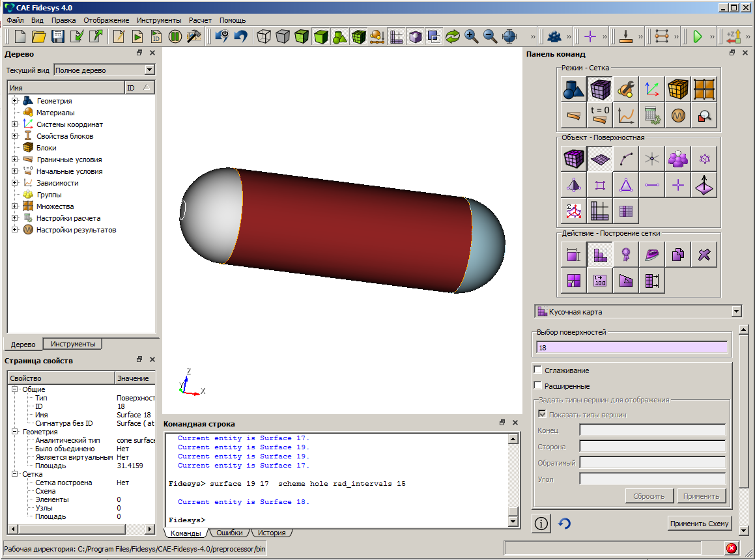This screenshot has width=755, height=560.
Task: Expand the Граничные условия tree node
Action: pyautogui.click(x=14, y=160)
